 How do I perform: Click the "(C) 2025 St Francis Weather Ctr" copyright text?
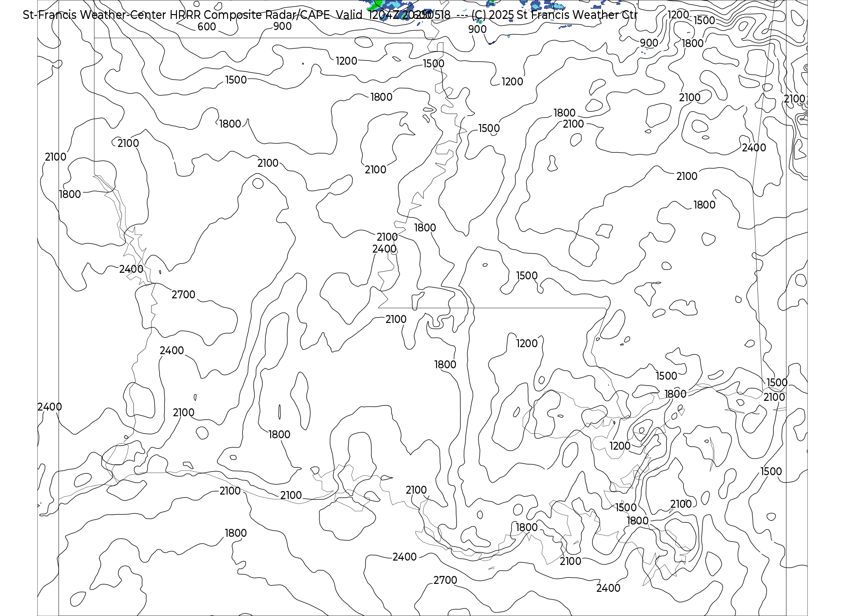[554, 15]
